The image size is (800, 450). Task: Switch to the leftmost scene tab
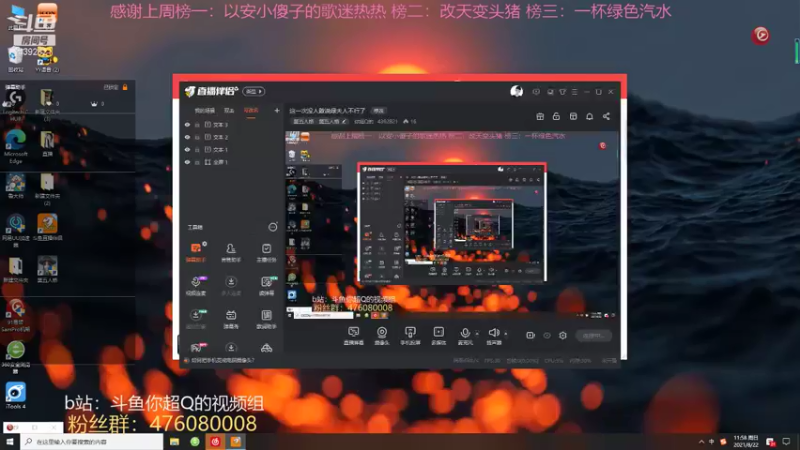(204, 110)
